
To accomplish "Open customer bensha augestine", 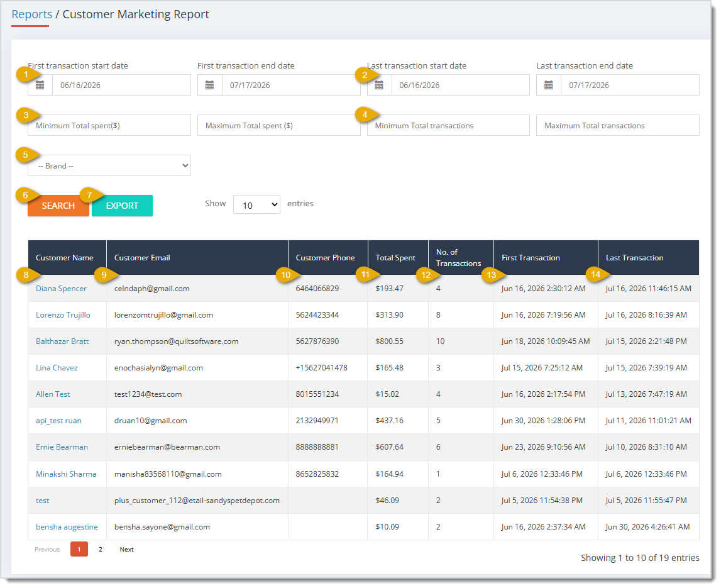I will (67, 527).
